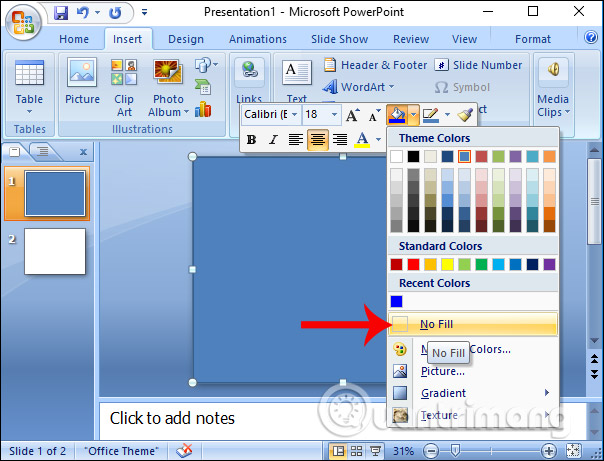
Task: Insert a Picture from file
Action: [82, 82]
